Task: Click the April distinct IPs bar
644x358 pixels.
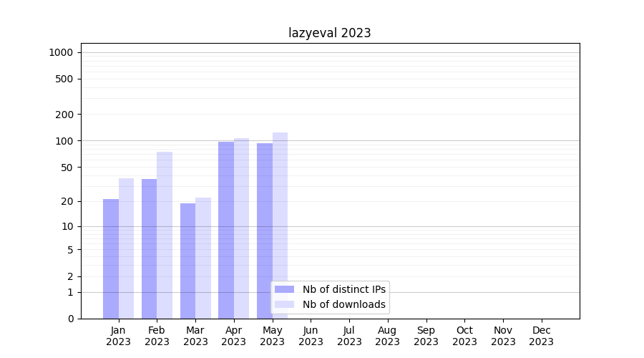Action: point(226,230)
